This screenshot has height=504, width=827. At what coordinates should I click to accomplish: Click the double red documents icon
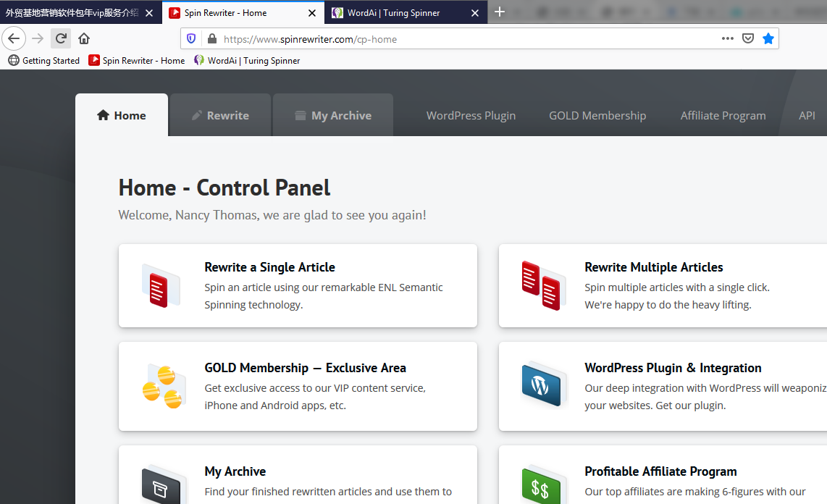coord(543,285)
